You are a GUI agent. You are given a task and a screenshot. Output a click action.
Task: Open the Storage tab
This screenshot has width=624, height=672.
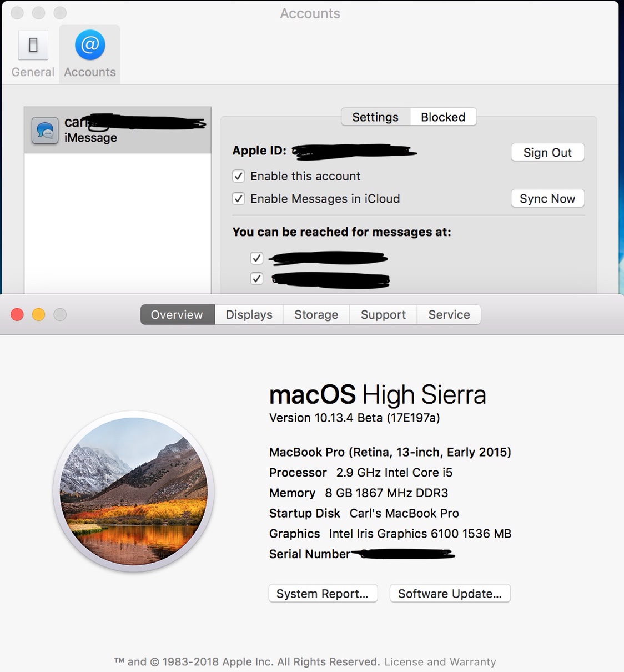316,314
